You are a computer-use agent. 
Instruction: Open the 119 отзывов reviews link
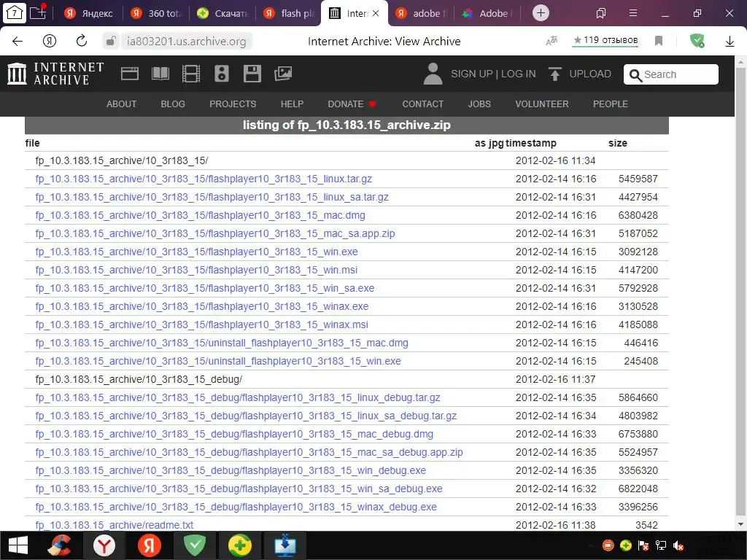605,41
